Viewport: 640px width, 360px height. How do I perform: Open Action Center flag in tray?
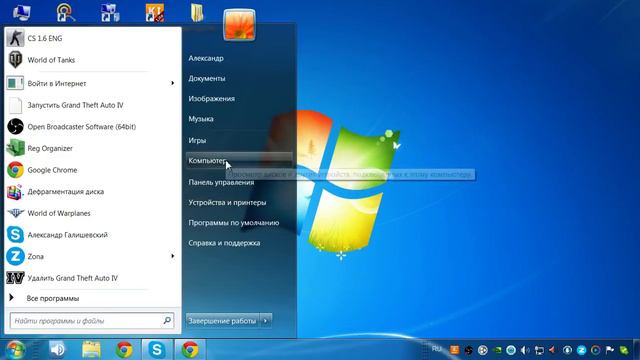(610, 350)
